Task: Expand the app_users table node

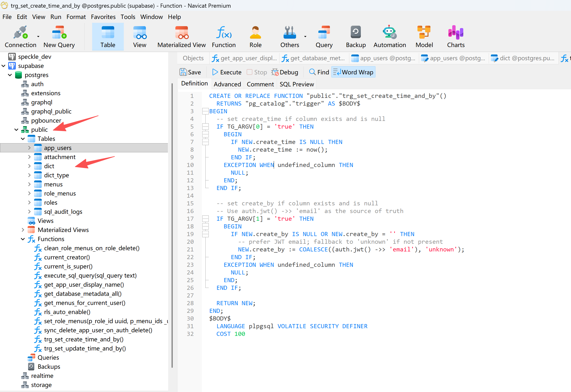Action: [30, 148]
